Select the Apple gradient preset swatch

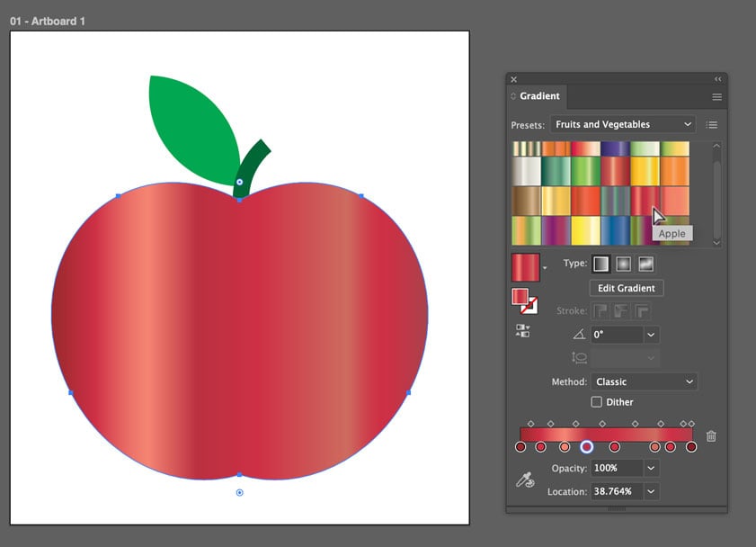645,200
